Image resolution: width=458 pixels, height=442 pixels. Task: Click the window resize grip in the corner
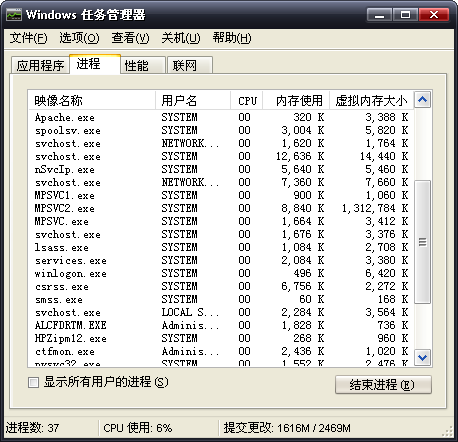point(448,431)
